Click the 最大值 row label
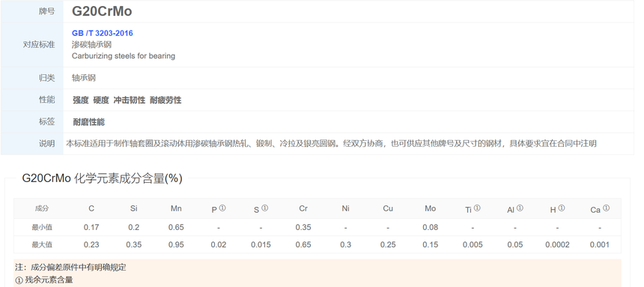Screen dimensions: 644x287 pyautogui.click(x=42, y=244)
